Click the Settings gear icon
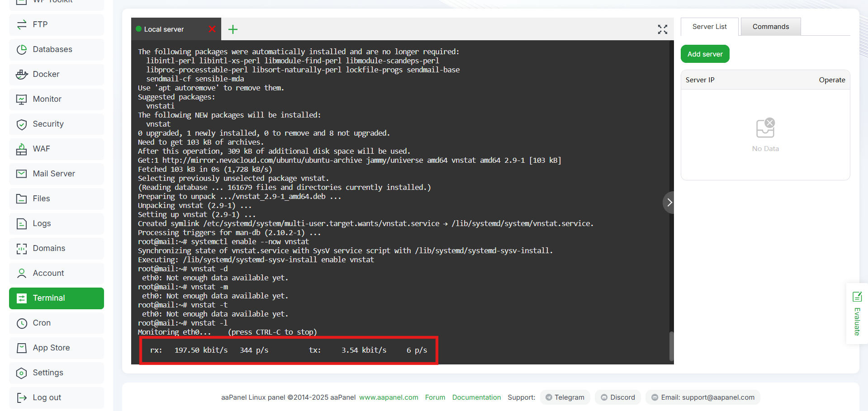Viewport: 868px width, 411px height. (x=22, y=373)
